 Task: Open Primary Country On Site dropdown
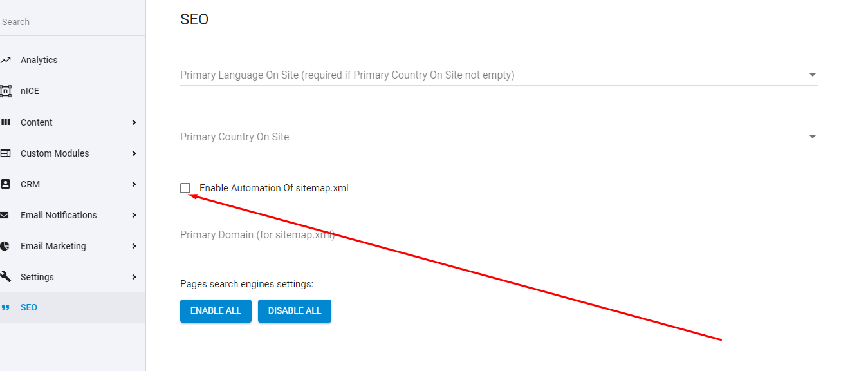coord(499,137)
